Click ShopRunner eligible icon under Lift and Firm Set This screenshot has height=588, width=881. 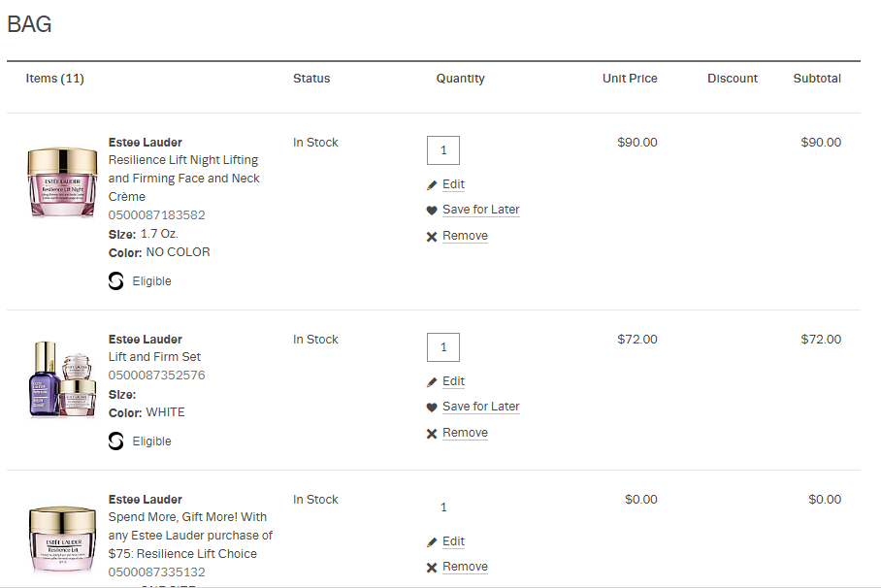click(x=116, y=441)
